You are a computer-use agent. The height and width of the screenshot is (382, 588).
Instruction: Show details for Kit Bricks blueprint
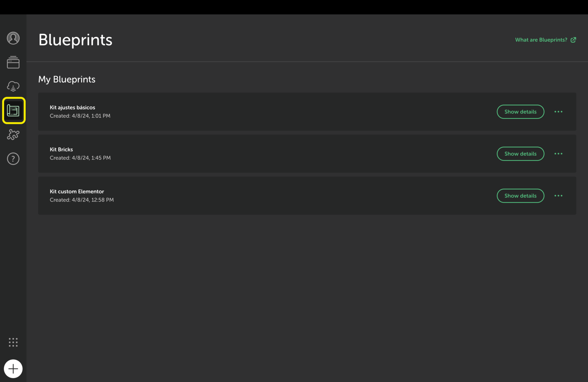(x=520, y=154)
